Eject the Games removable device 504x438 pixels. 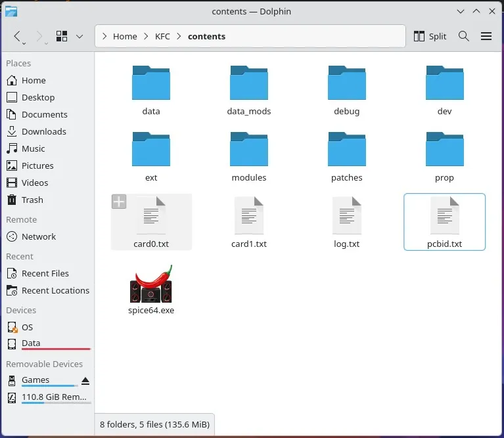[85, 380]
